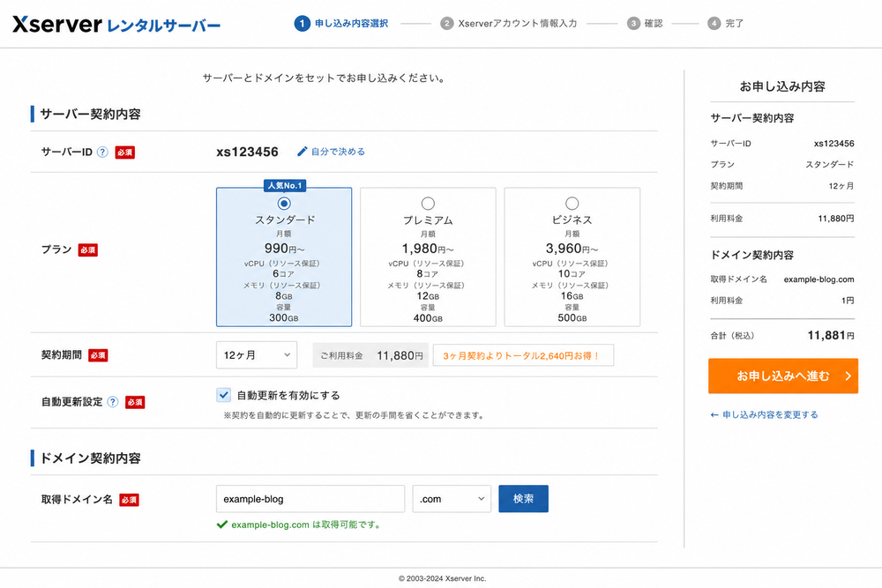Screen dimensions: 882x588
Task: Toggle 自動更新を有効にする checkbox
Action: (223, 395)
